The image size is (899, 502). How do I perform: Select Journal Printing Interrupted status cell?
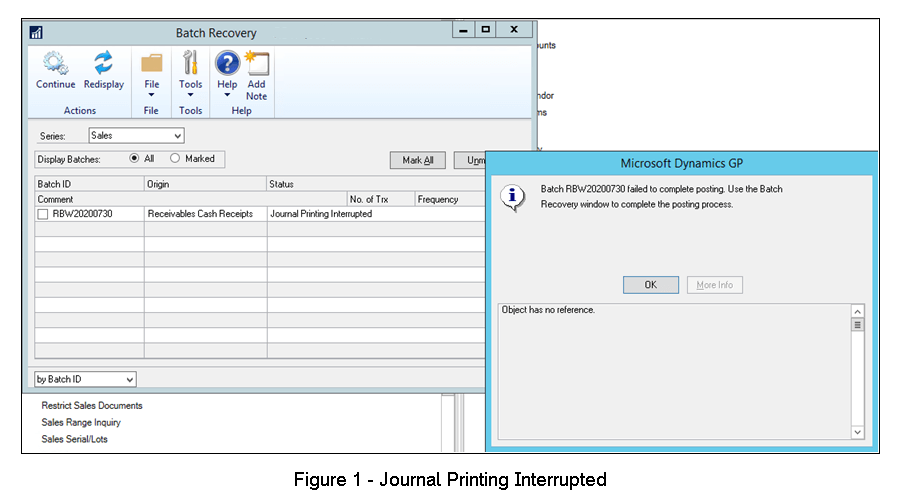coord(376,214)
